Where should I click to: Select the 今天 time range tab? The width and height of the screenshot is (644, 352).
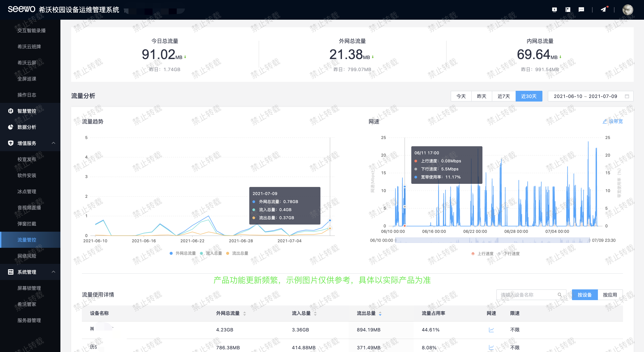point(461,96)
